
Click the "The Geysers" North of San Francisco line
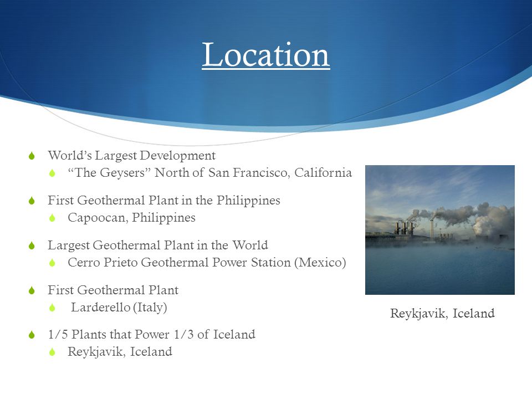click(x=209, y=173)
